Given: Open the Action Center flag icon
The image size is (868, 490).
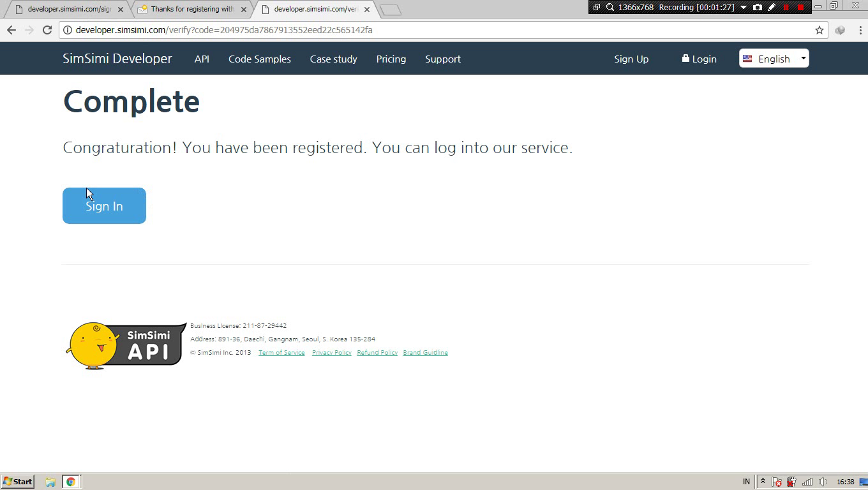Looking at the screenshot, I should [x=777, y=482].
